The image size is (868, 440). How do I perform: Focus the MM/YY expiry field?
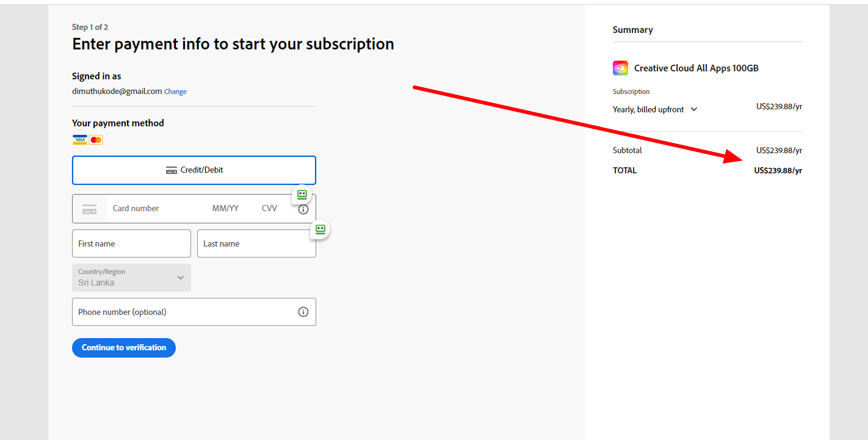(225, 209)
